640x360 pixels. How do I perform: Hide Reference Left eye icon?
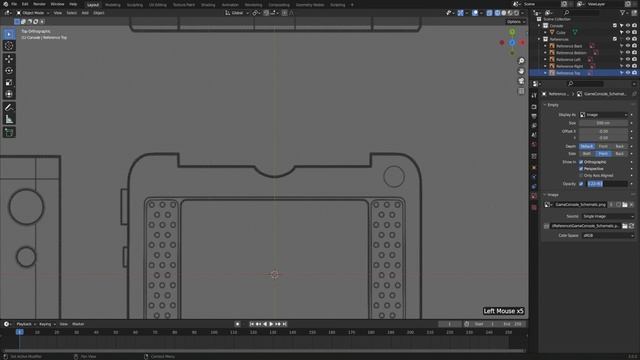pos(628,59)
